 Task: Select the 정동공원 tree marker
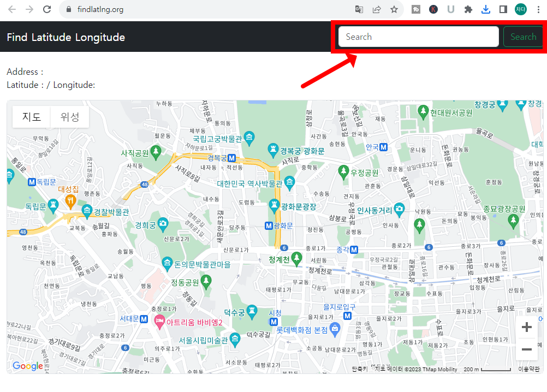pos(206,282)
